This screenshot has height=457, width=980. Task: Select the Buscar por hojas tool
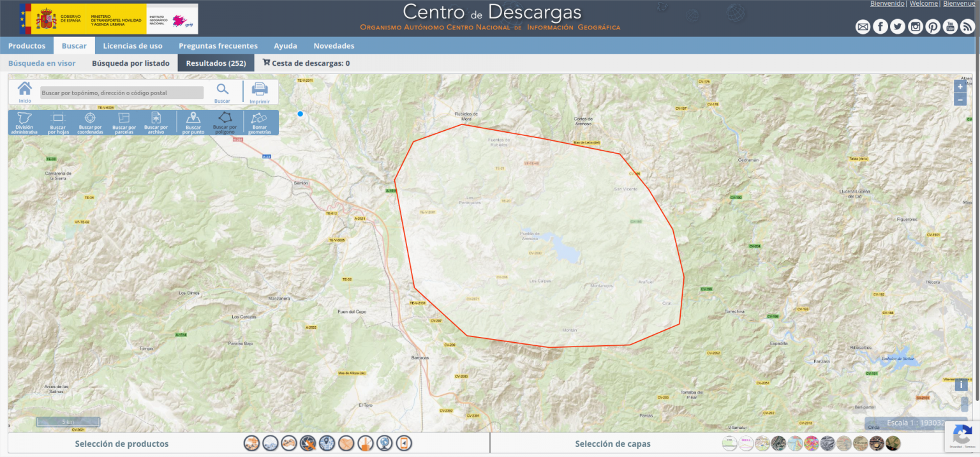tap(58, 122)
